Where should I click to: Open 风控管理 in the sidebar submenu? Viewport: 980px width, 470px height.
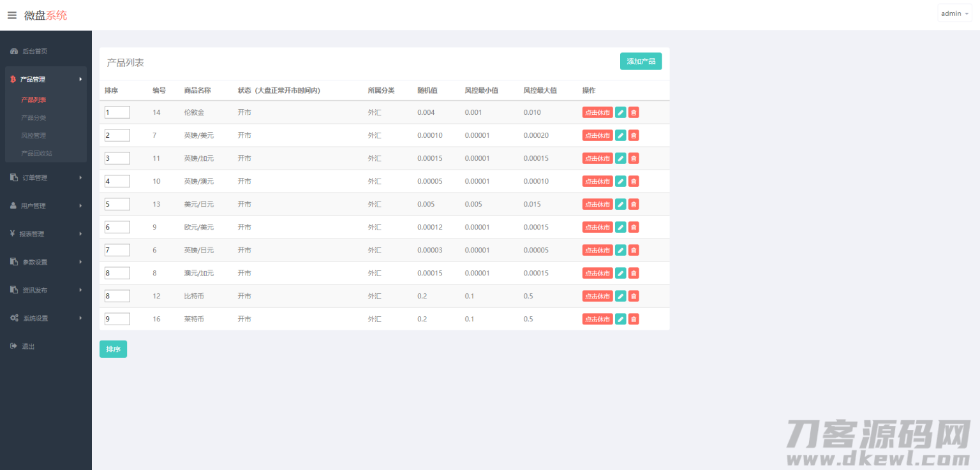(34, 136)
